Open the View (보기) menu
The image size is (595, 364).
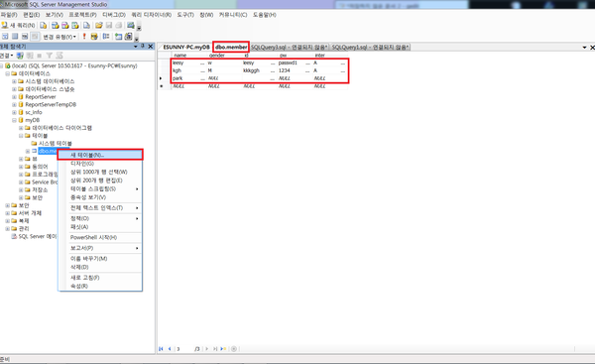pyautogui.click(x=55, y=15)
